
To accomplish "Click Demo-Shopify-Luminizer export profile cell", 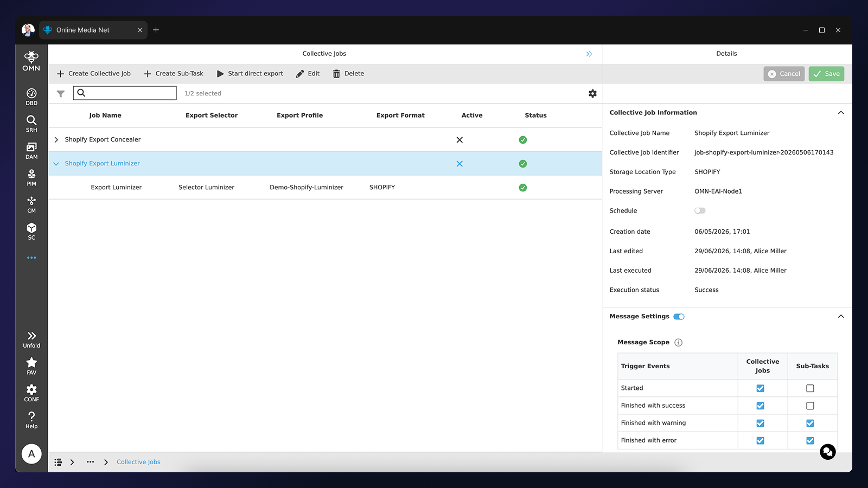I will click(x=307, y=188).
